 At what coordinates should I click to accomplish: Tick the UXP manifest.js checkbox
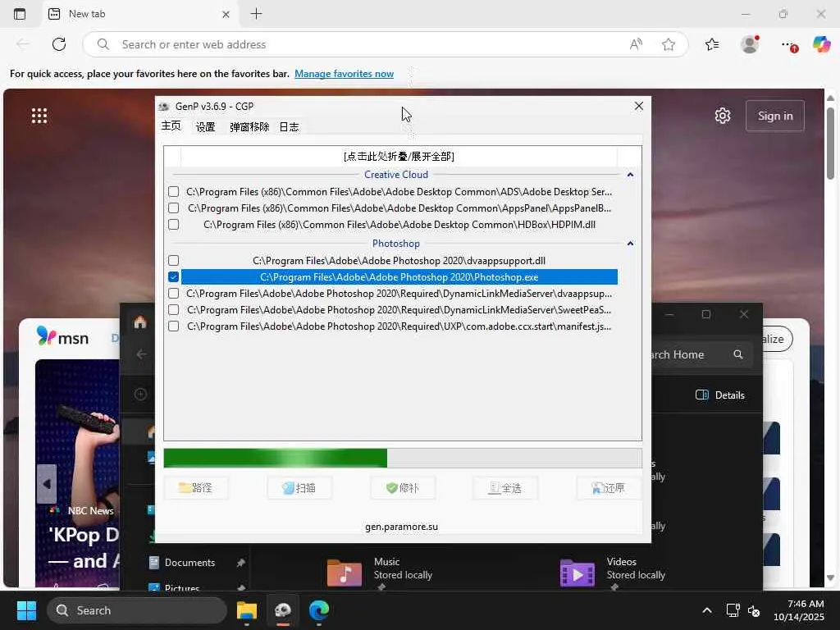point(173,326)
